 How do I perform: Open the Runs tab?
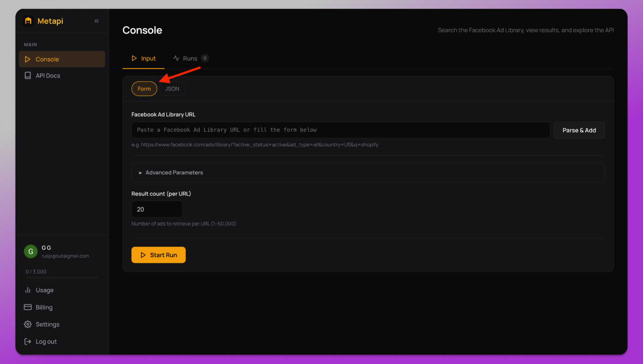(190, 58)
